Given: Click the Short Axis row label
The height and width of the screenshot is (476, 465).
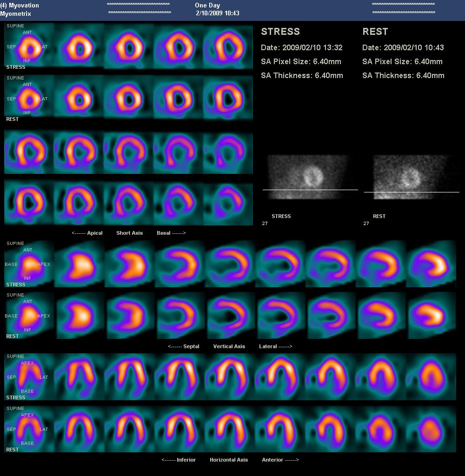Looking at the screenshot, I should [129, 233].
